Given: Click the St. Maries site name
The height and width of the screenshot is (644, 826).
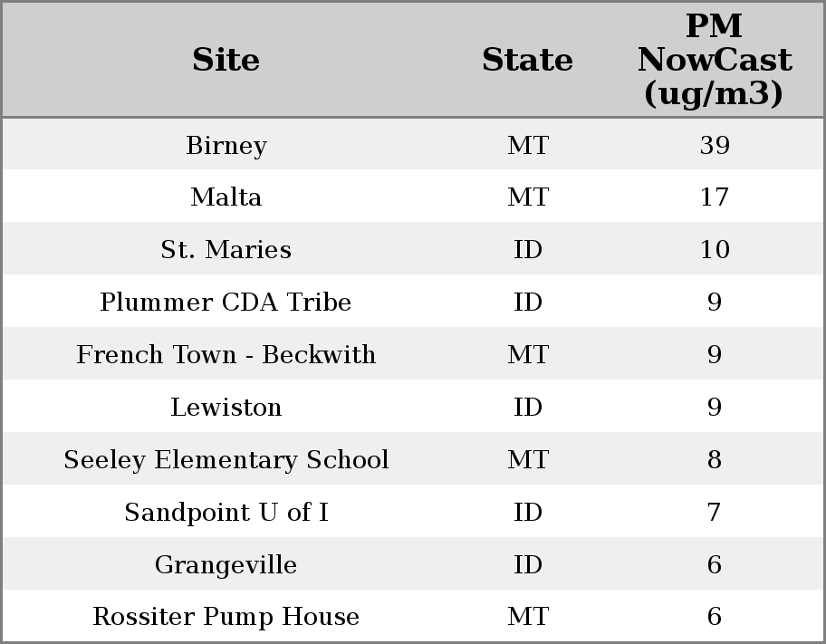Looking at the screenshot, I should (x=226, y=250).
